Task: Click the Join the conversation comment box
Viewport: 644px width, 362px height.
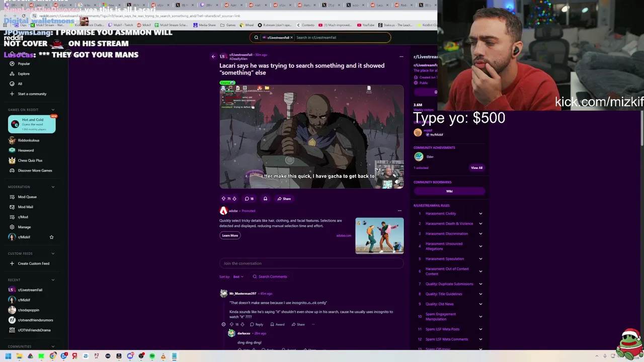Action: click(x=311, y=263)
